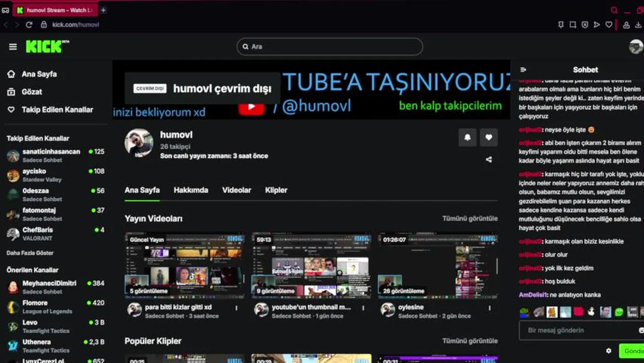Select the humovl Stream browser tab
This screenshot has height=363, width=644.
(x=55, y=10)
